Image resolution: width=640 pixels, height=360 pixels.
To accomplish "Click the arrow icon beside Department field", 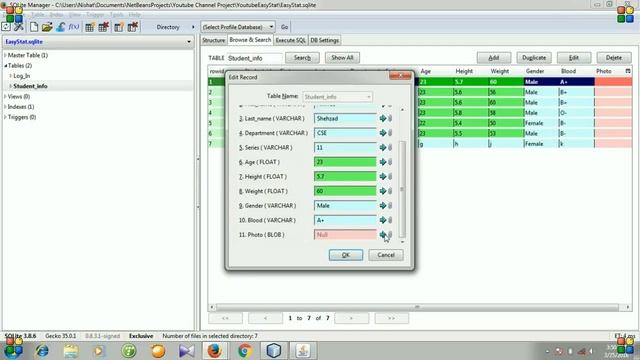I will tap(383, 133).
